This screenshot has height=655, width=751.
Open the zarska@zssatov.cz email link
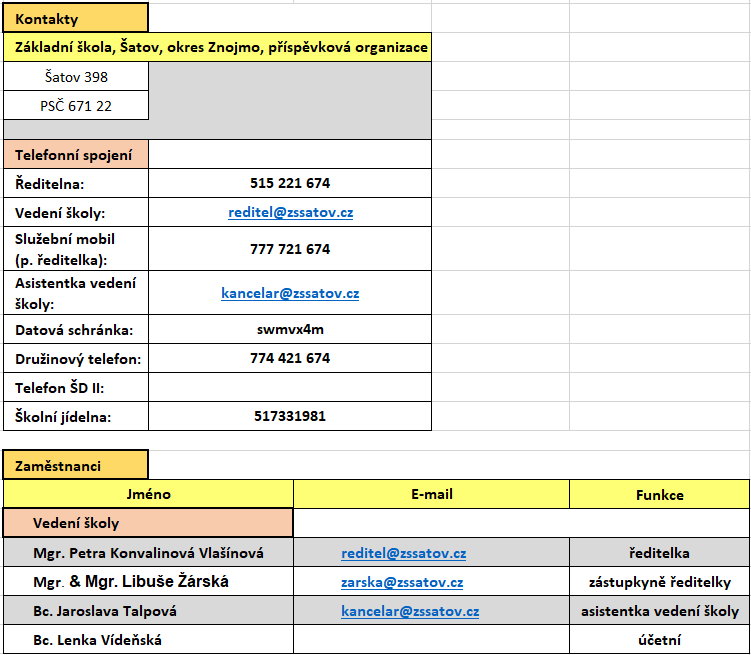[402, 582]
